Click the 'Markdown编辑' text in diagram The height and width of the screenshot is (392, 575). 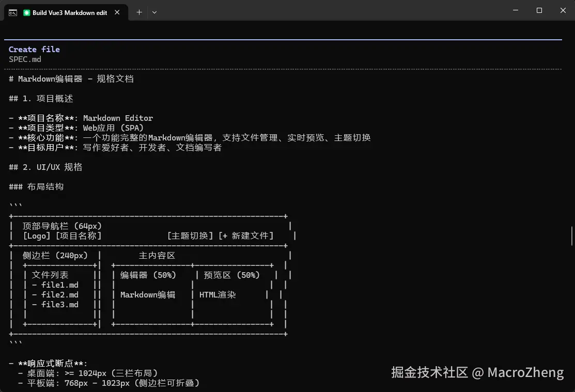pyautogui.click(x=148, y=295)
